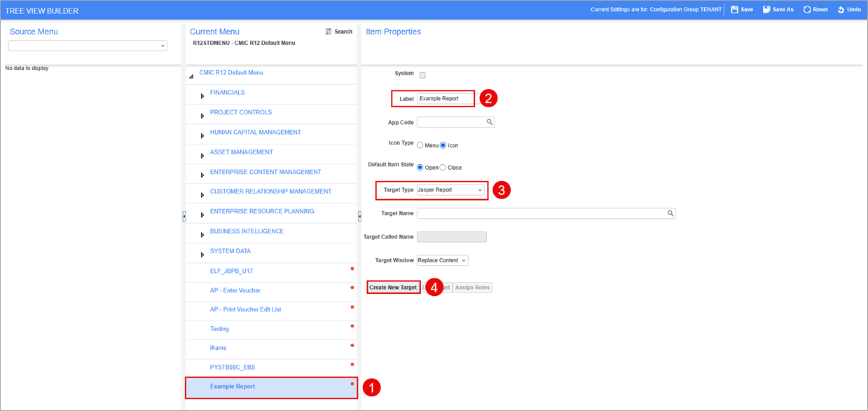Expand the ENTERPRISE CONTENT MANAGEMENT arrow
The image size is (868, 411).
click(x=202, y=175)
